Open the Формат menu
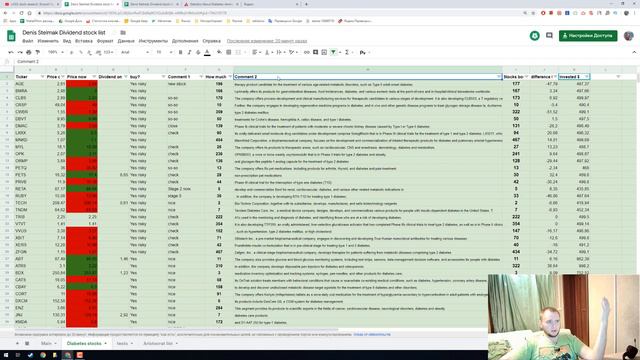 (x=105, y=41)
